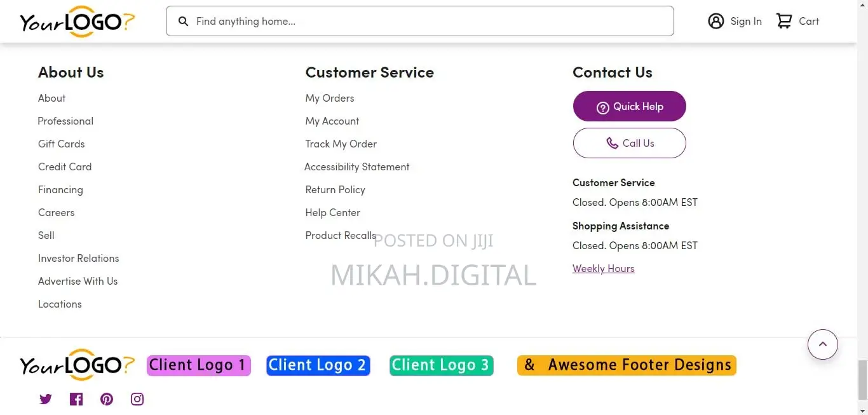Open the Sign In account icon
This screenshot has height=415, width=868.
716,21
